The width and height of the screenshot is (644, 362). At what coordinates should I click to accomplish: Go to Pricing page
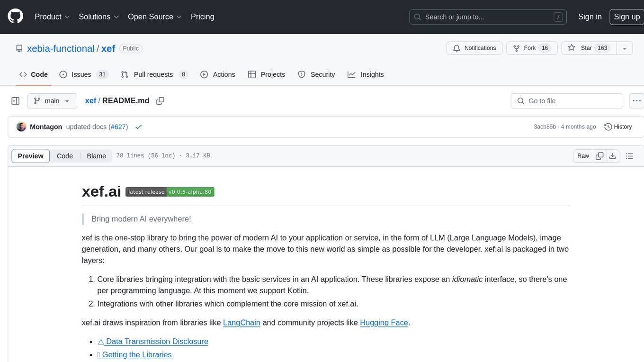pyautogui.click(x=202, y=17)
